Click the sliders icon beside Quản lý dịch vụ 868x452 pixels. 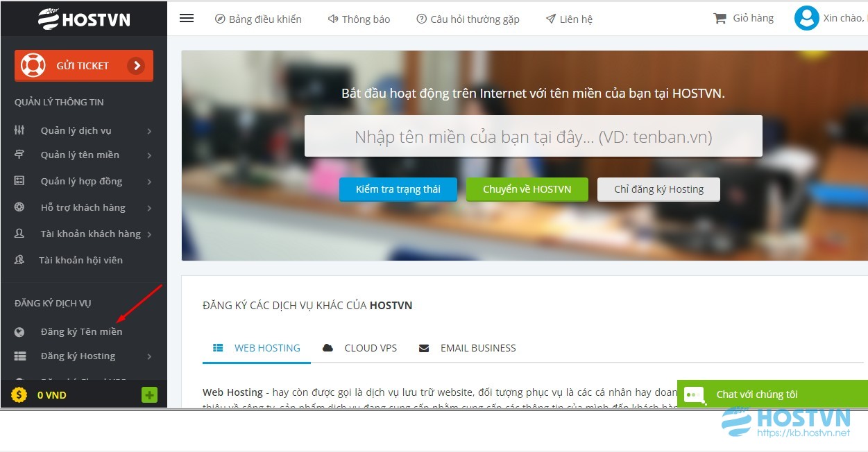(x=19, y=130)
